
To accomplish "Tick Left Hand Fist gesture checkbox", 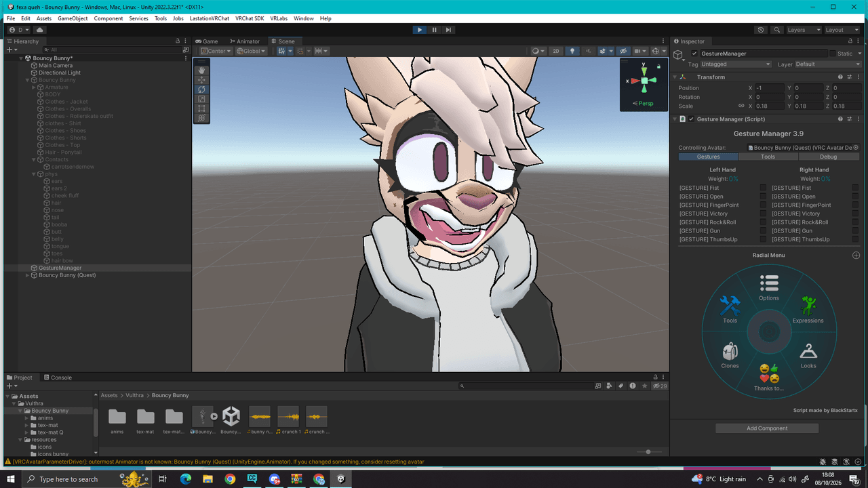I will click(x=763, y=188).
